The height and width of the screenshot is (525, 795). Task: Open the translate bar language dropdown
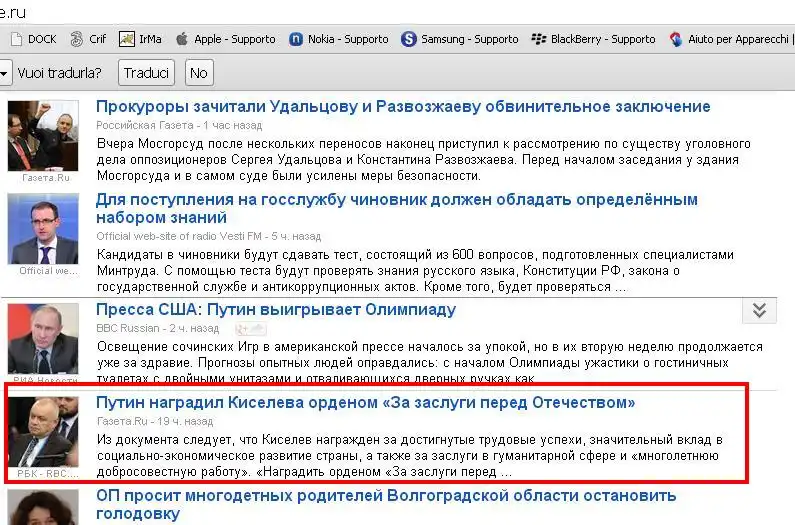click(x=4, y=73)
